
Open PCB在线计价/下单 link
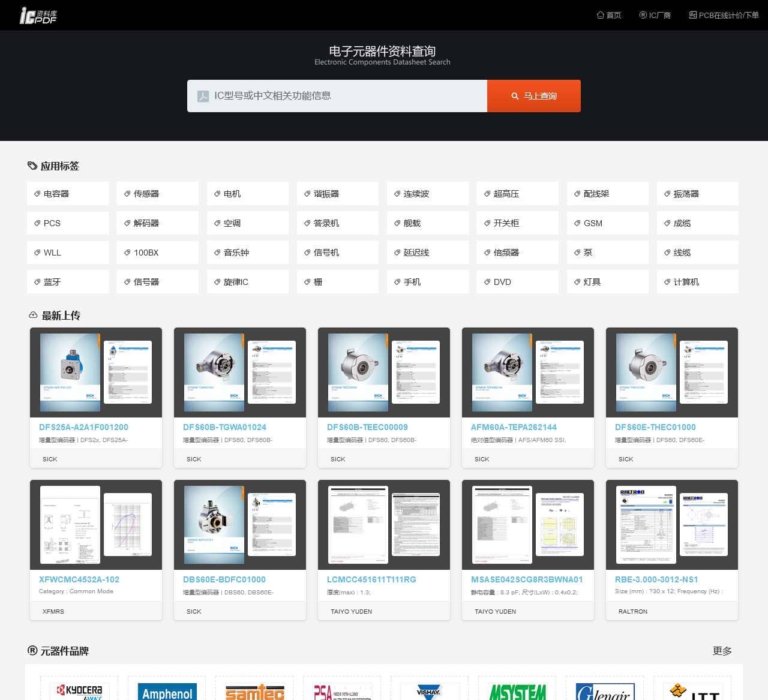point(724,15)
